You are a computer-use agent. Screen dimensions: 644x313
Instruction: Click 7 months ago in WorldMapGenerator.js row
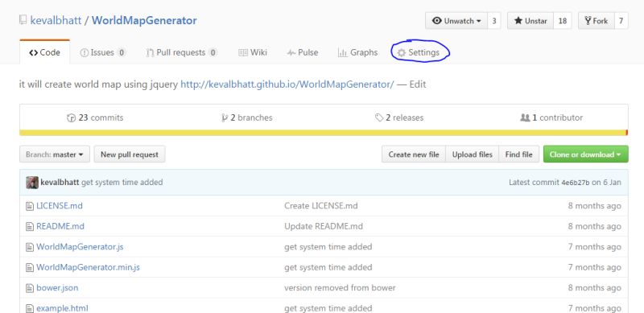coord(594,247)
